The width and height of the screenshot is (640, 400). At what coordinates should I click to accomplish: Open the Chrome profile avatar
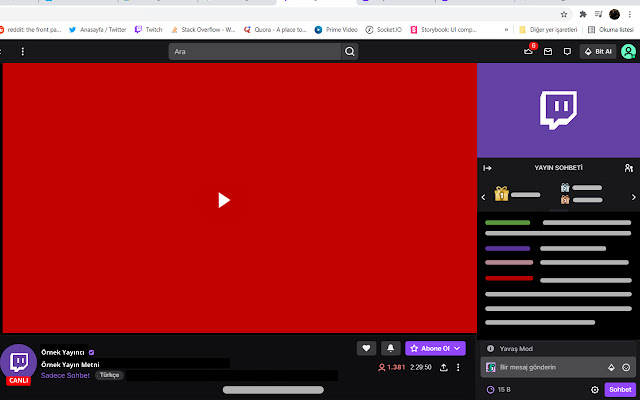(x=614, y=14)
